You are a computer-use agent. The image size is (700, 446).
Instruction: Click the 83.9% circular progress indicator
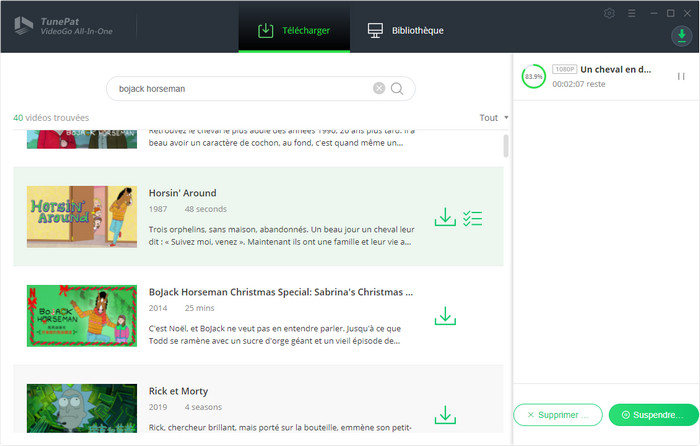click(x=533, y=76)
